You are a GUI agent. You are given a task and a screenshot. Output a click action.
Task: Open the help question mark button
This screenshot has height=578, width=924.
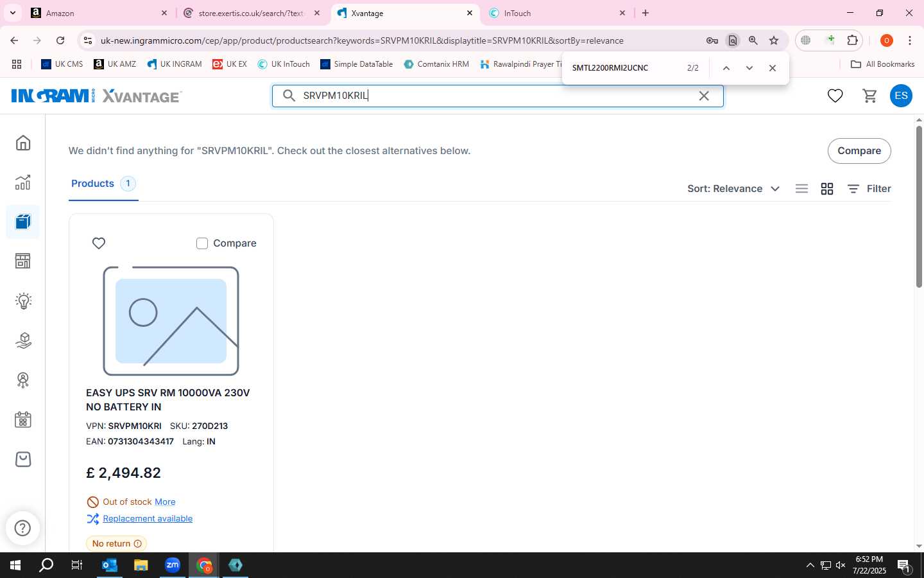[22, 528]
